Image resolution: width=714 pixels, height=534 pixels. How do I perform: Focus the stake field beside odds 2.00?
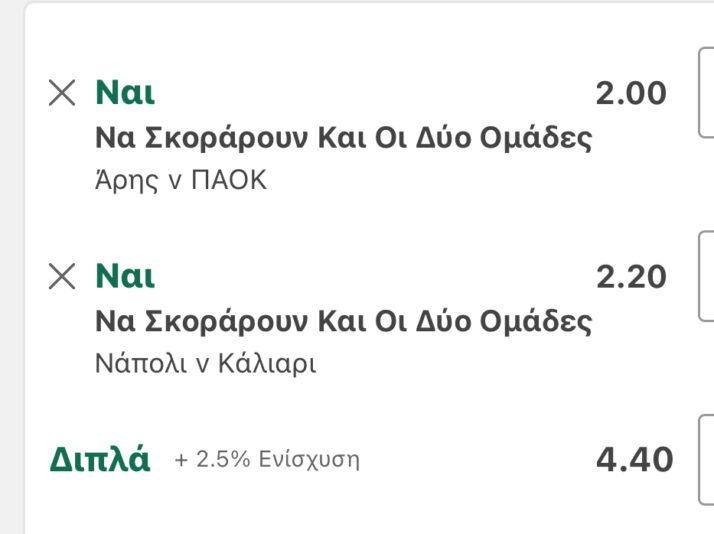point(706,93)
